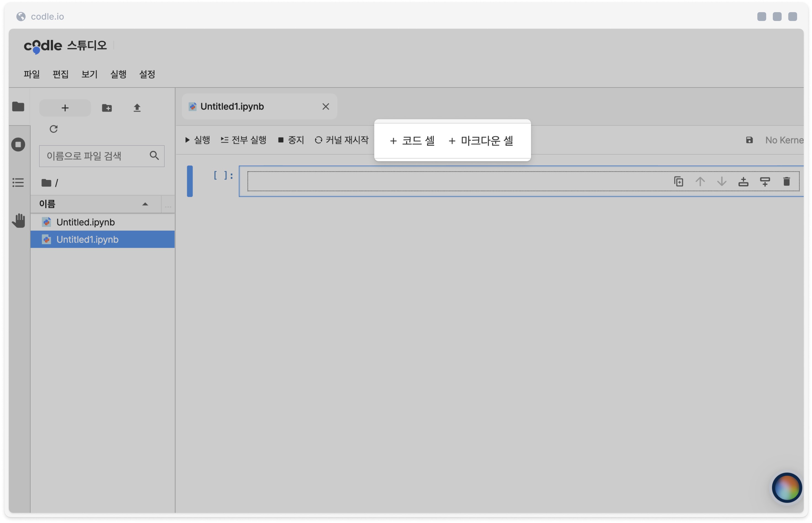Move the cell up
This screenshot has width=812, height=523.
700,182
